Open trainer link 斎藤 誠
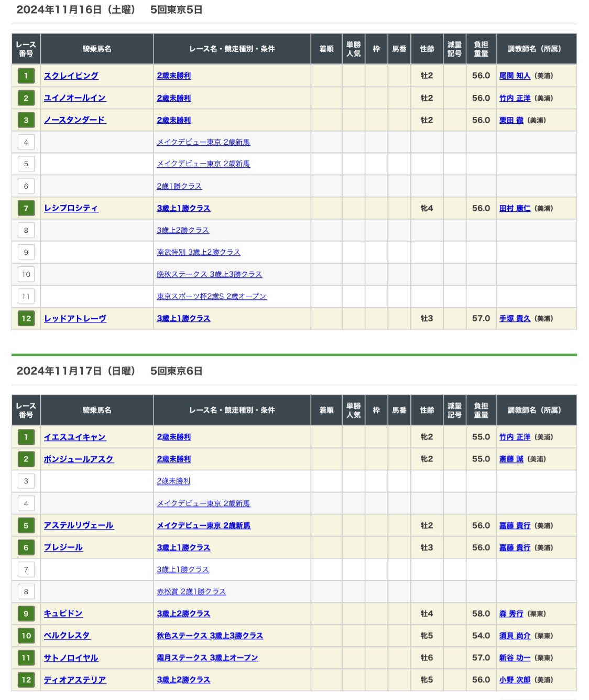 click(511, 459)
